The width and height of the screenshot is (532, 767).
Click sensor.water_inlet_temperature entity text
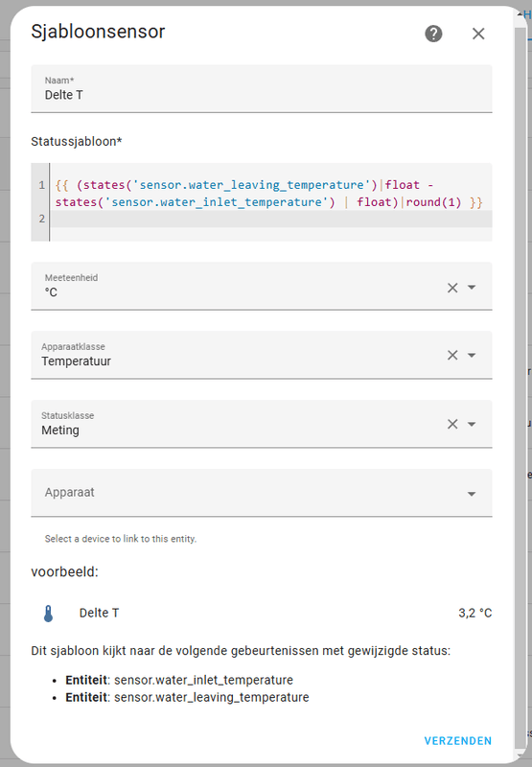pyautogui.click(x=203, y=680)
